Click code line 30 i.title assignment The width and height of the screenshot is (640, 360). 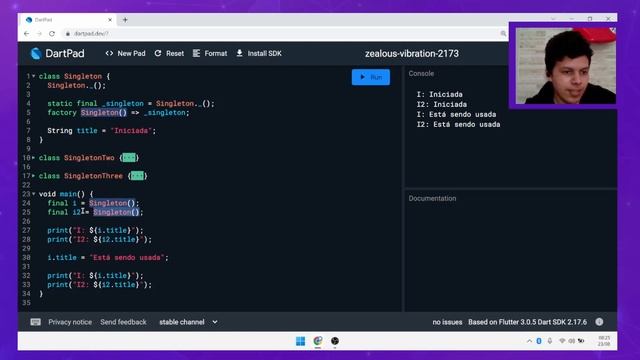coord(108,258)
